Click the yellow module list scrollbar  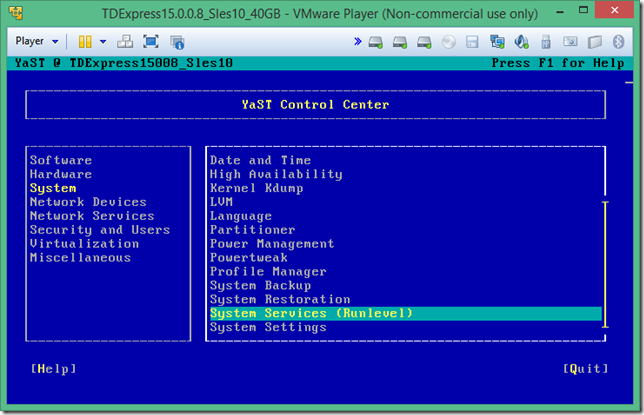[605, 265]
